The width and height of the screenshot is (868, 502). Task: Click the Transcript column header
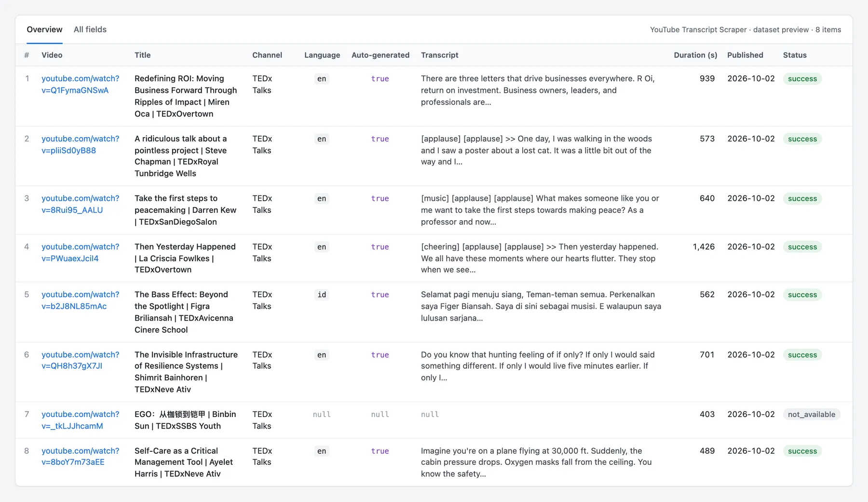(x=440, y=55)
